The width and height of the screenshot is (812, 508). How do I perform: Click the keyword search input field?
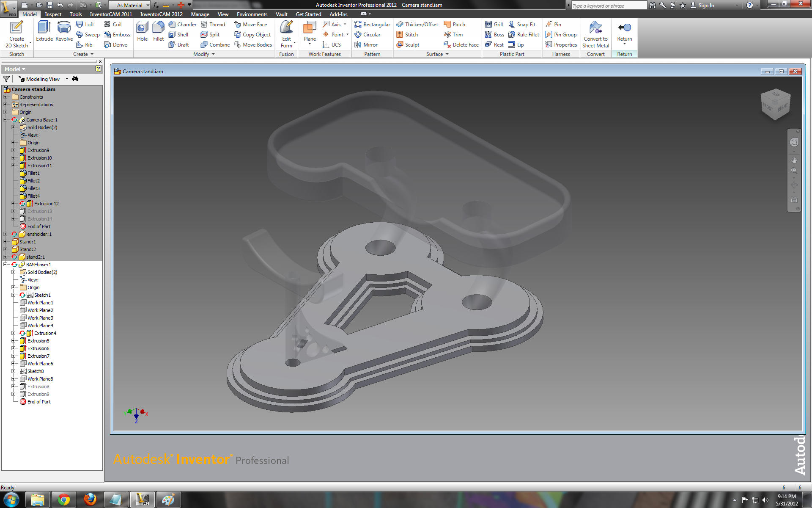coord(609,6)
